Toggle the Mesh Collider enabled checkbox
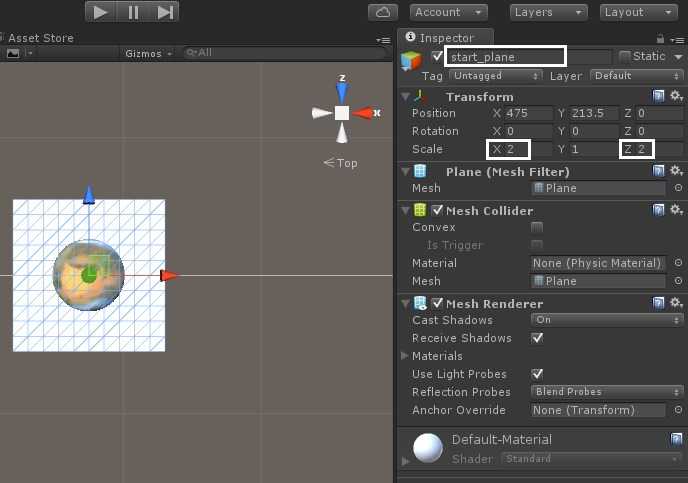This screenshot has height=483, width=688. [x=437, y=210]
